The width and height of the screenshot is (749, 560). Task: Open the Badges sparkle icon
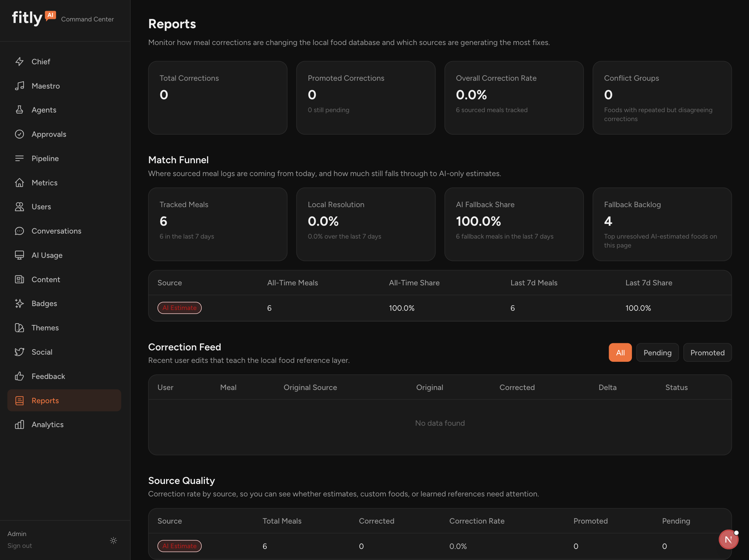tap(20, 303)
